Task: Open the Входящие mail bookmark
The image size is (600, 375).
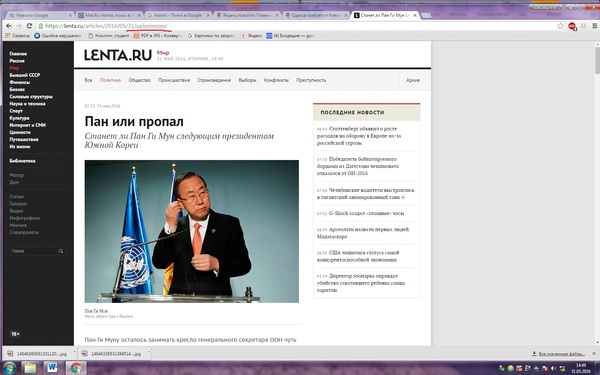Action: point(291,36)
